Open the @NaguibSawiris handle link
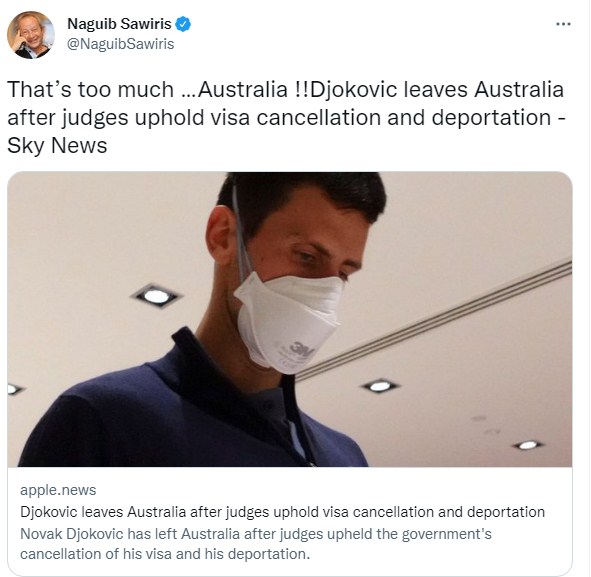 (121, 44)
